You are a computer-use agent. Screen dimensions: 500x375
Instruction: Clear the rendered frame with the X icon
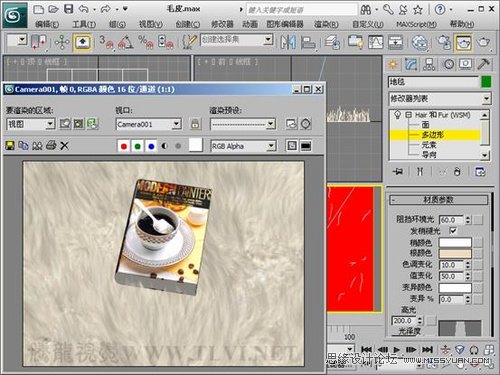(x=64, y=146)
